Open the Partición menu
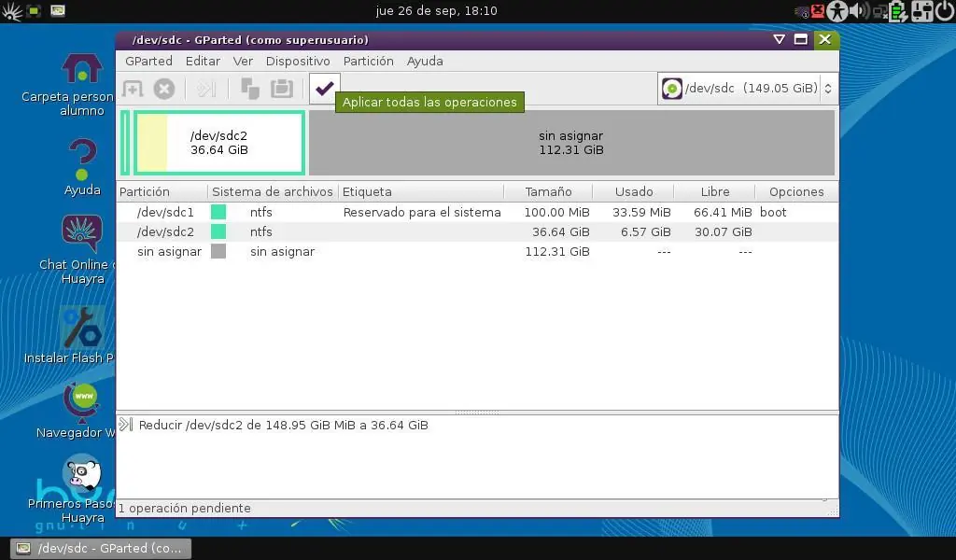Viewport: 956px width, 560px height. [x=368, y=61]
